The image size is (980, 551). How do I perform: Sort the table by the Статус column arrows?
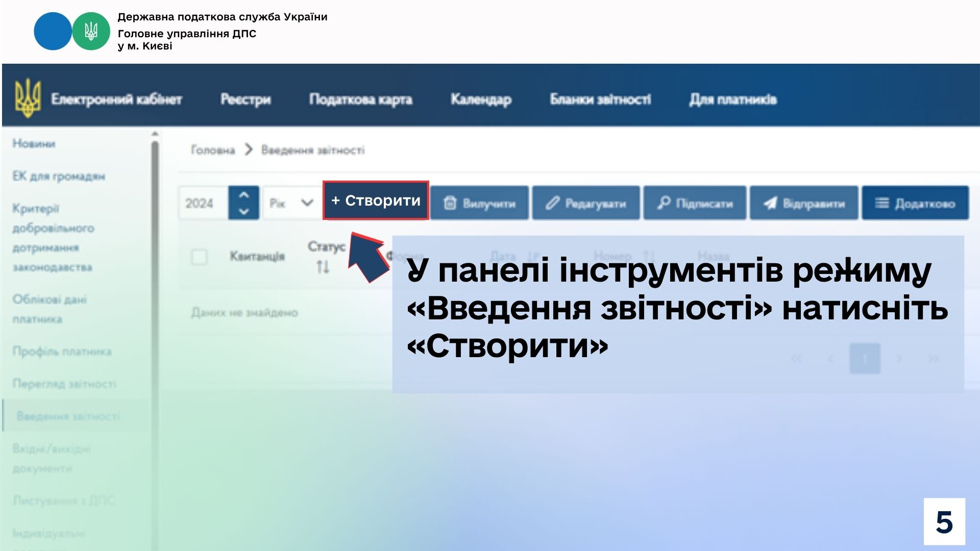pos(324,265)
